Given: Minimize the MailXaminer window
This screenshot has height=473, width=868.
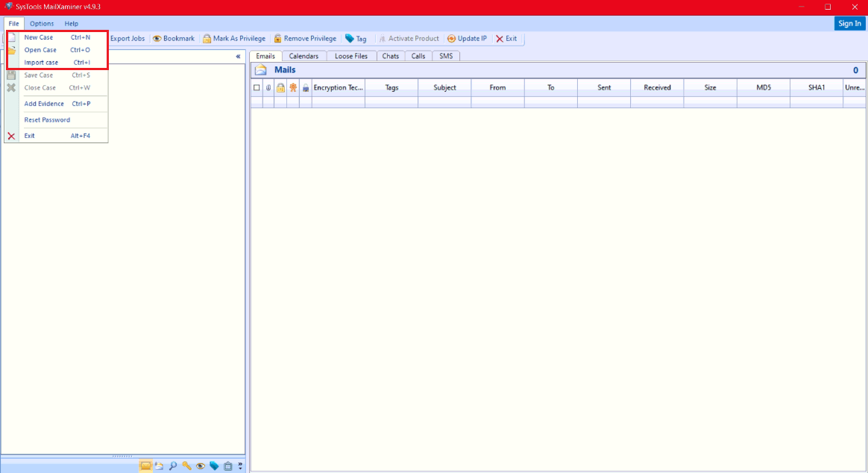Looking at the screenshot, I should tap(801, 7).
